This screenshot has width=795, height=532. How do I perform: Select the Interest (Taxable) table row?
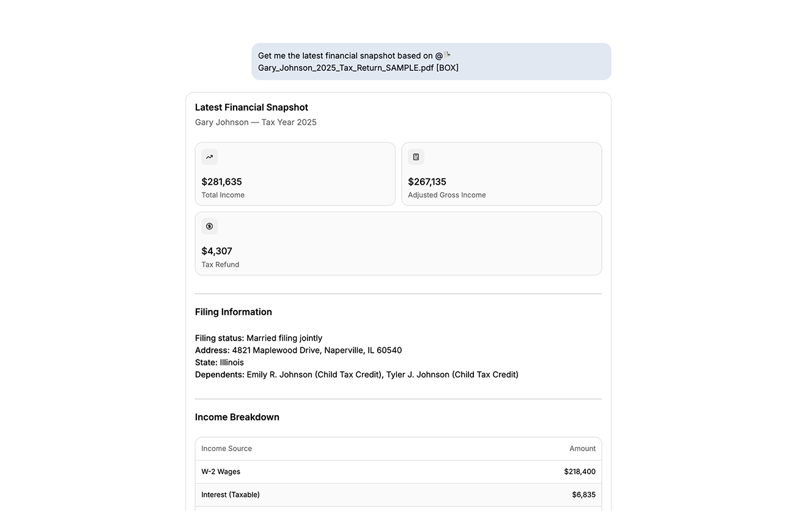pos(398,495)
